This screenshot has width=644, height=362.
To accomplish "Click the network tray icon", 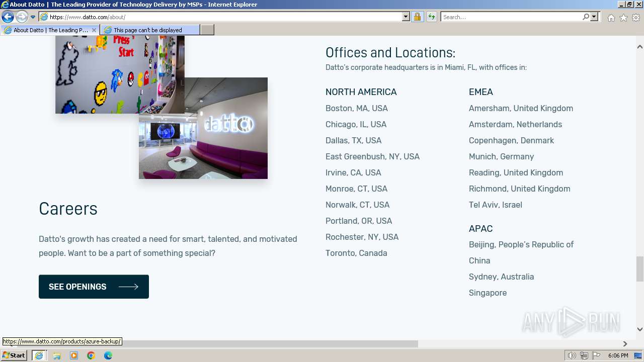I will [x=584, y=355].
